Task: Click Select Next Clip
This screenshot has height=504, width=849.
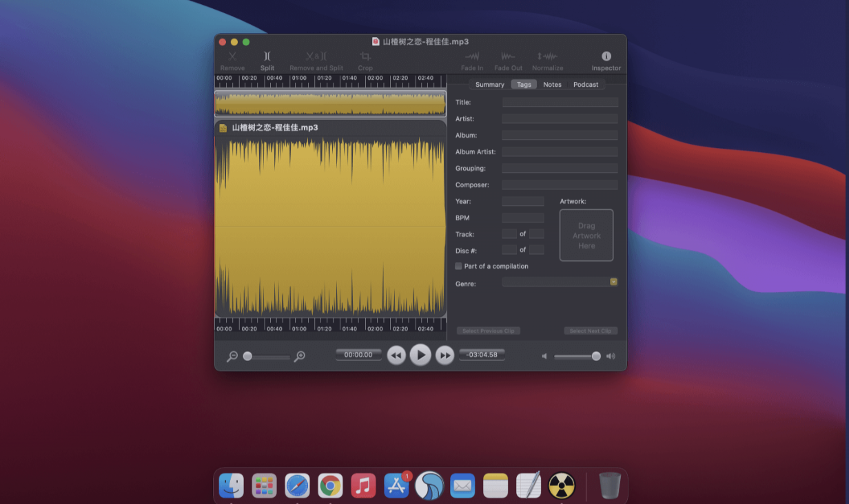Action: (x=590, y=330)
